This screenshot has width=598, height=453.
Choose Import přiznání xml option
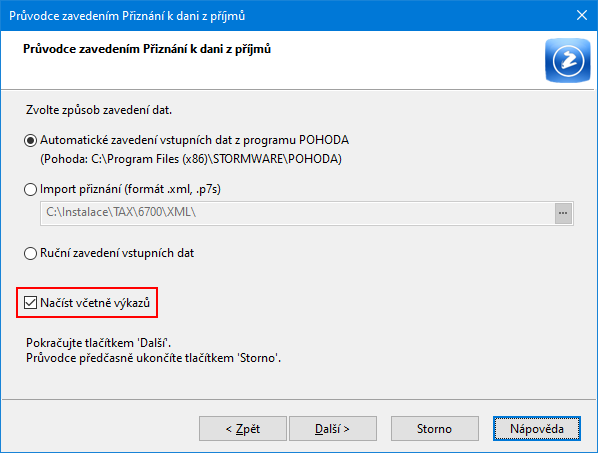pos(30,189)
